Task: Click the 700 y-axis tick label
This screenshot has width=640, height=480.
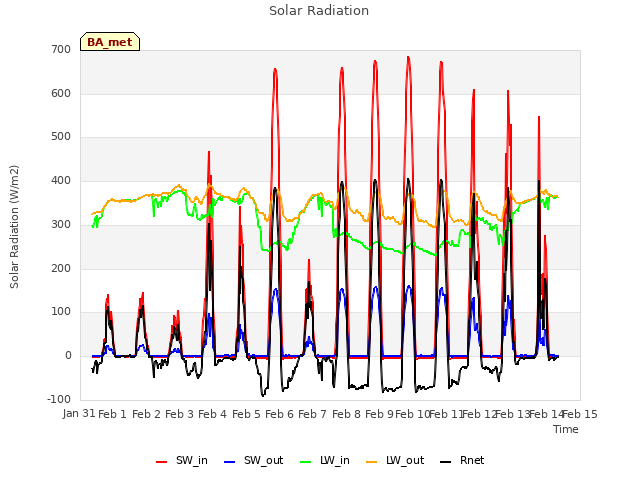Action: coord(61,49)
